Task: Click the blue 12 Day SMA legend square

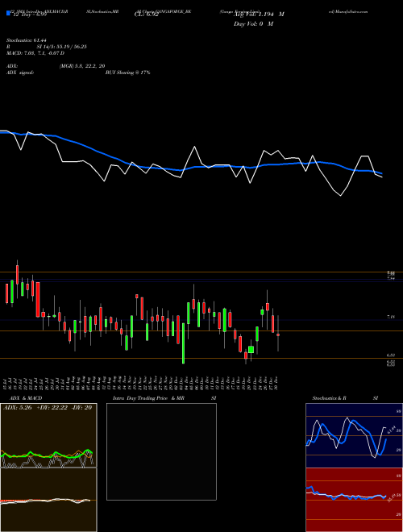Action: click(x=8, y=14)
